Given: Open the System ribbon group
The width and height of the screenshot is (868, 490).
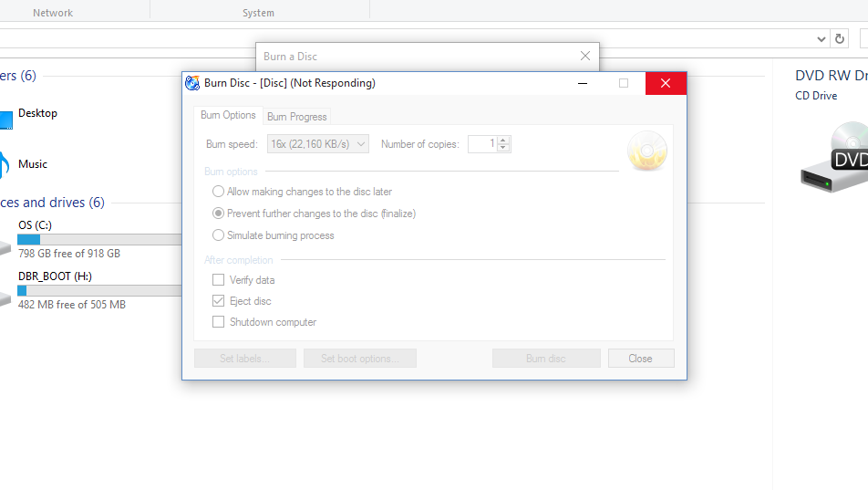Looking at the screenshot, I should [258, 13].
